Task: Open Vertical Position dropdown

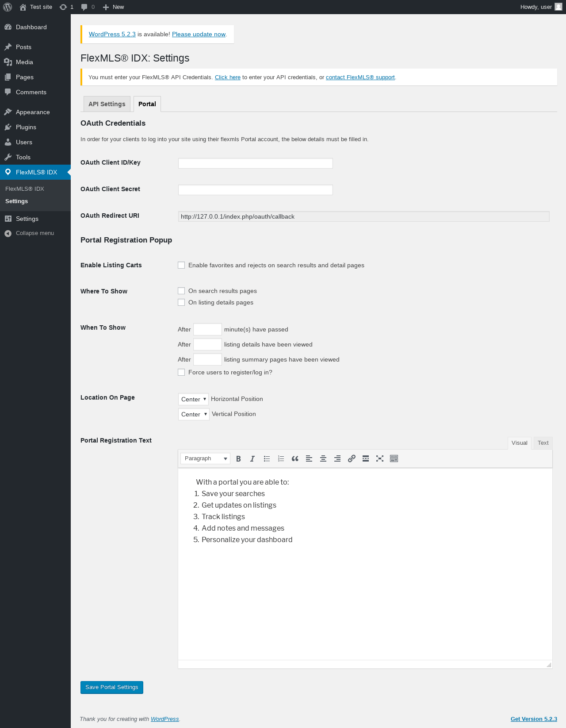Action: [194, 414]
